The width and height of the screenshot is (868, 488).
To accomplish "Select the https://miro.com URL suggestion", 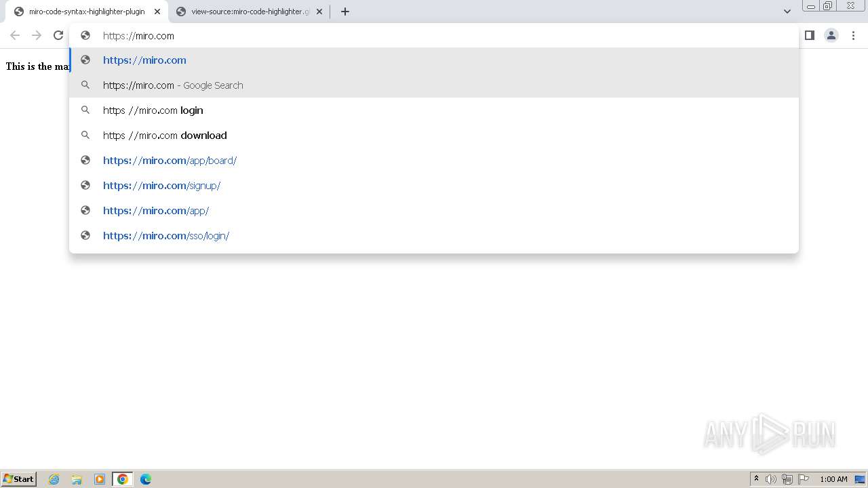I will pyautogui.click(x=434, y=60).
